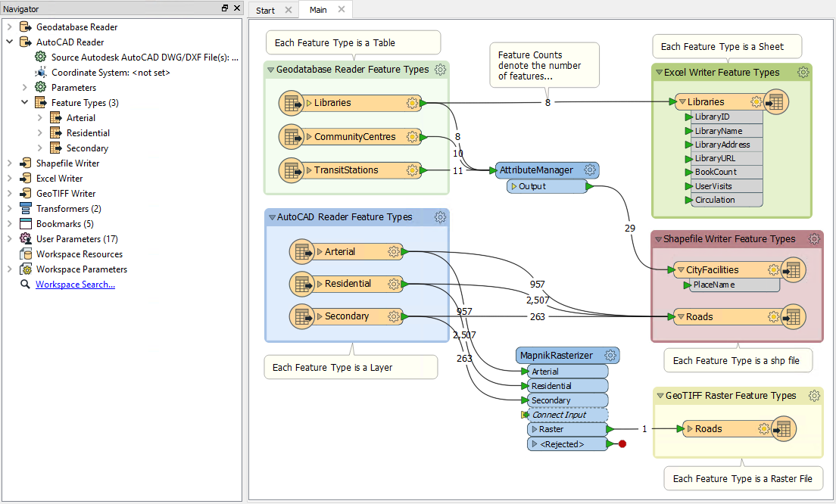Select Arterial feature type in Navigator
This screenshot has width=836, height=504.
(80, 118)
